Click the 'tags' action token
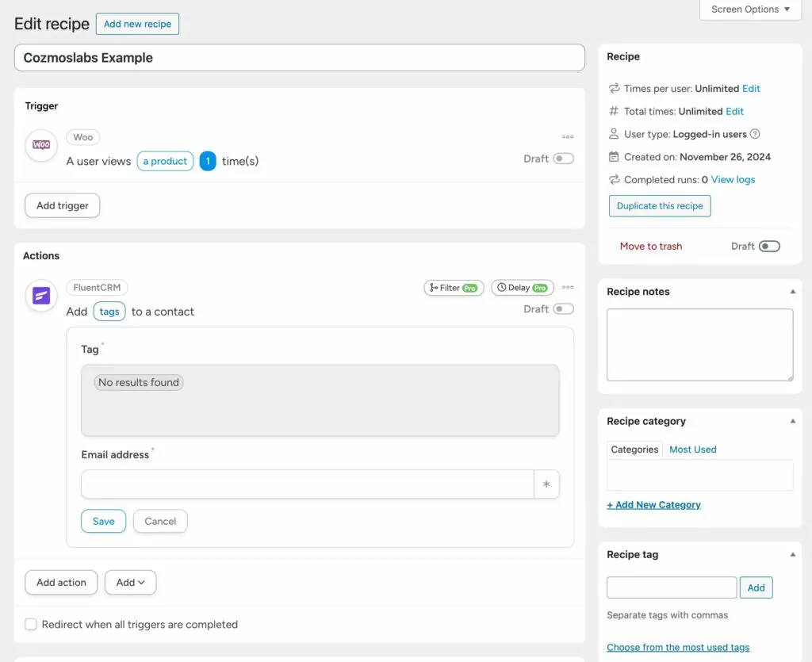The width and height of the screenshot is (812, 662). coord(109,312)
